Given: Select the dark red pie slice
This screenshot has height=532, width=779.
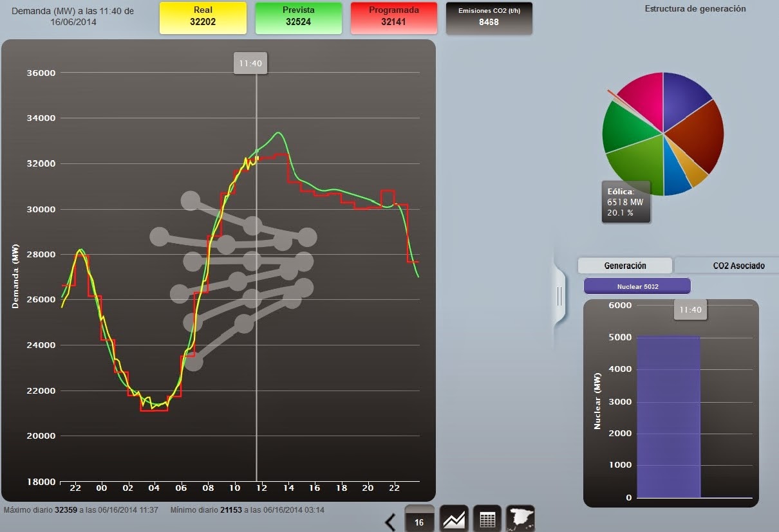Looking at the screenshot, I should 700,136.
